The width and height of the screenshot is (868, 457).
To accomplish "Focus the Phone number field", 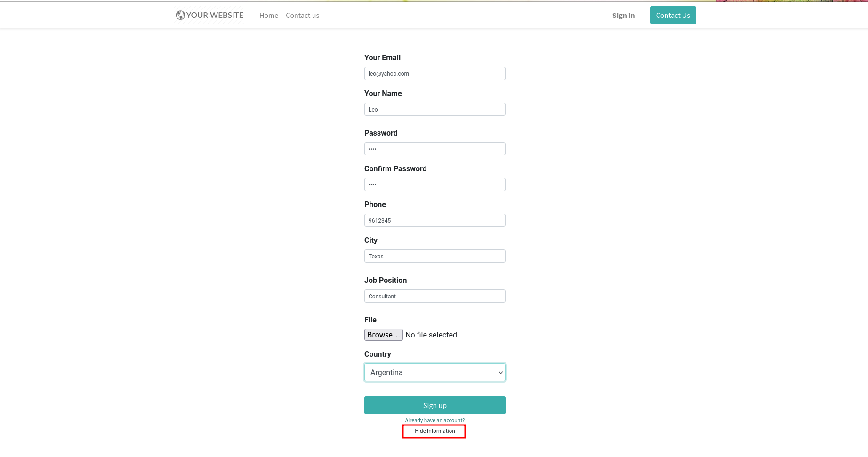I will (434, 220).
